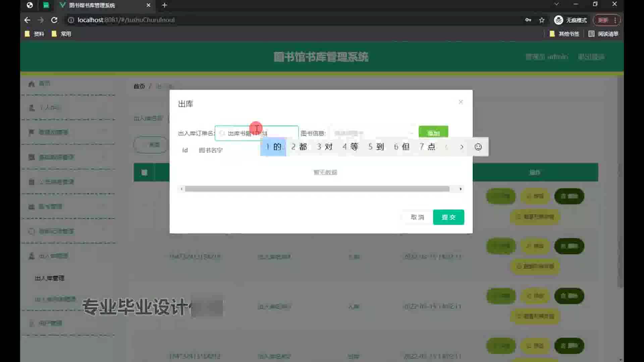Click the green 提交 submit button
The height and width of the screenshot is (362, 644).
tap(448, 217)
